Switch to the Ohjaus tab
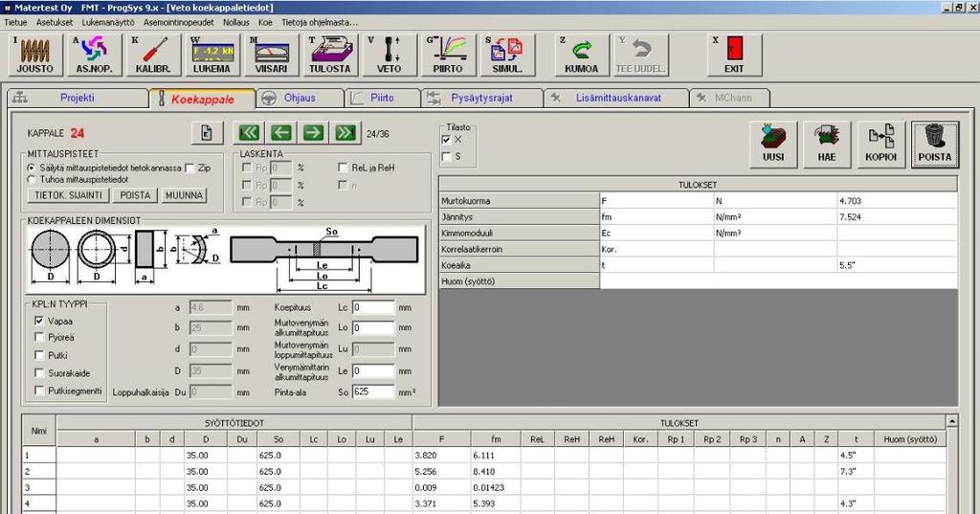This screenshot has height=514, width=980. click(300, 99)
